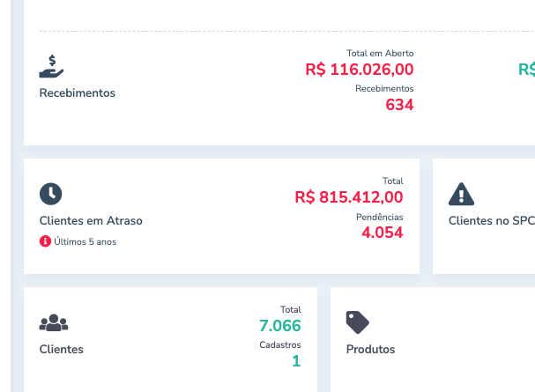Click the red info icon beside Últimos 5 anos
Image resolution: width=535 pixels, height=392 pixels.
[x=45, y=241]
